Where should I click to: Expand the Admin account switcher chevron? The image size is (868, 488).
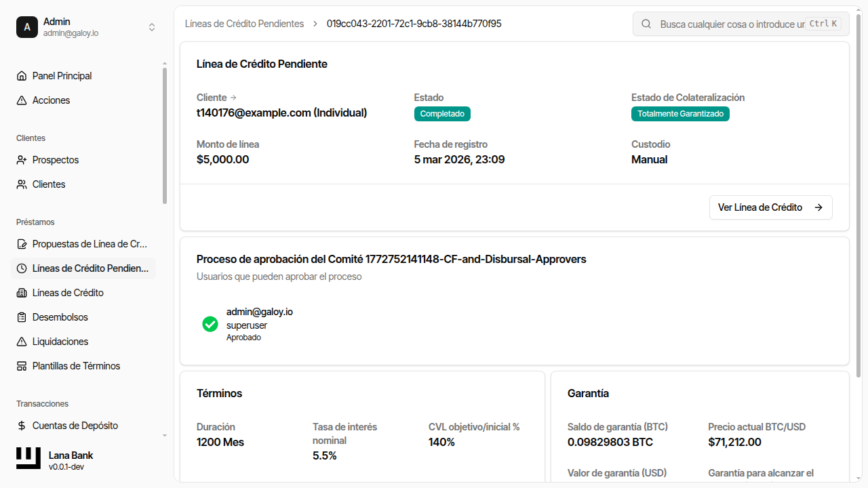point(152,27)
